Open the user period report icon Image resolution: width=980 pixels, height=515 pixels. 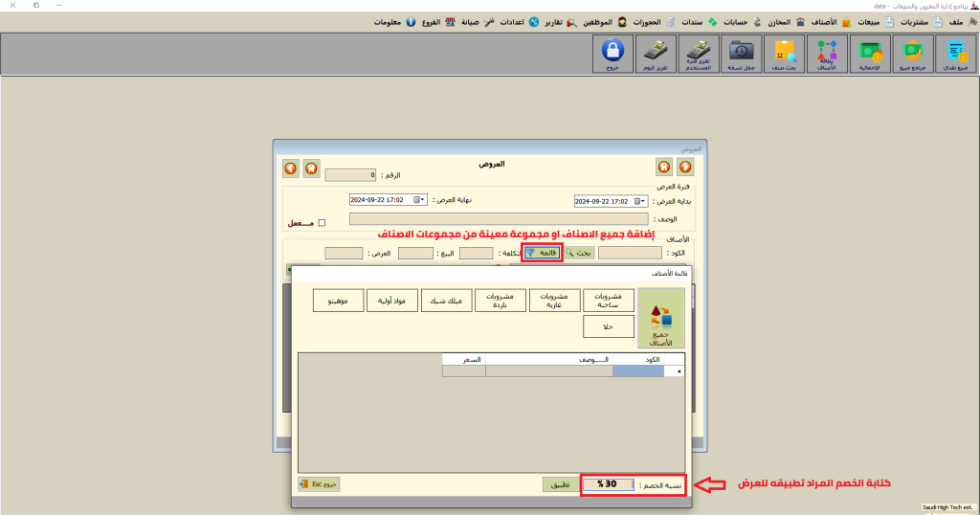pos(698,54)
